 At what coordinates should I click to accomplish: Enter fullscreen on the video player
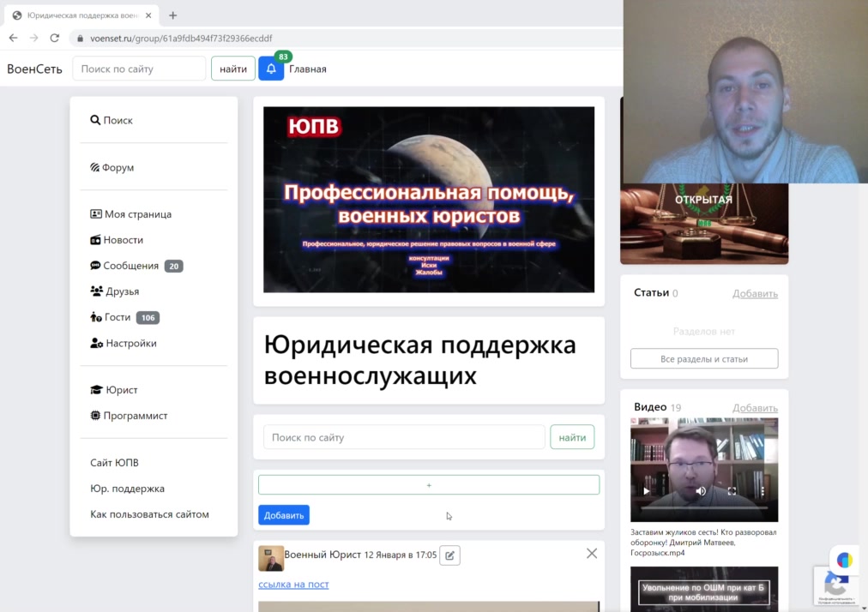coord(732,491)
